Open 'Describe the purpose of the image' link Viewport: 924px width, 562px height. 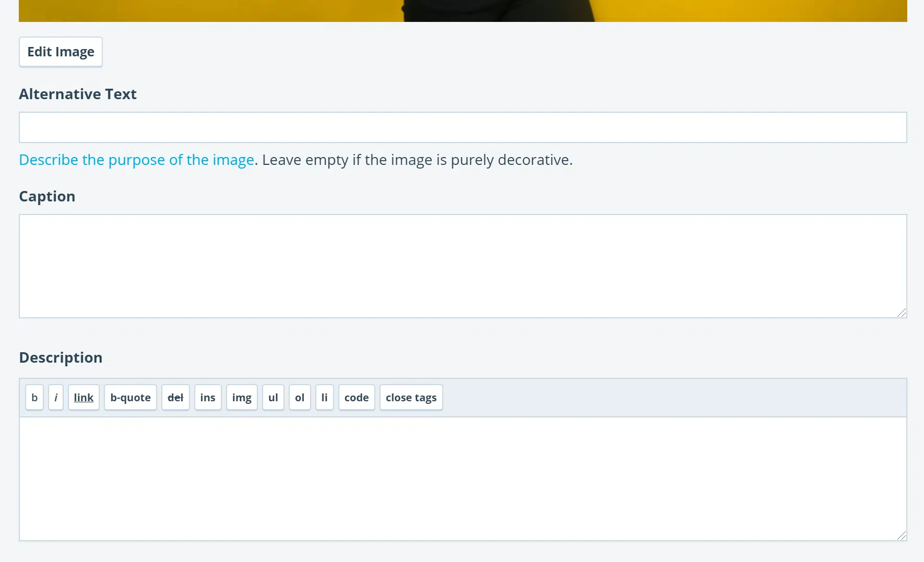(136, 160)
